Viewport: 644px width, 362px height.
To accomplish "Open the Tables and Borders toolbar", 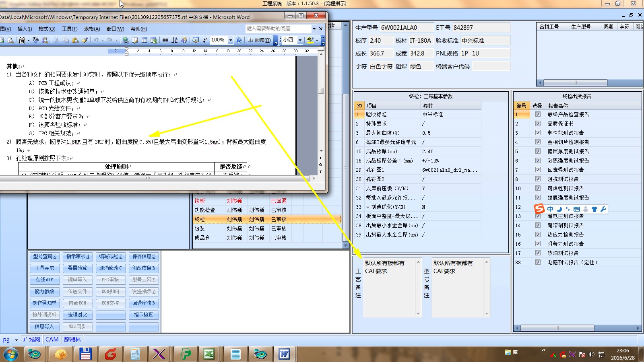I will click(x=135, y=40).
